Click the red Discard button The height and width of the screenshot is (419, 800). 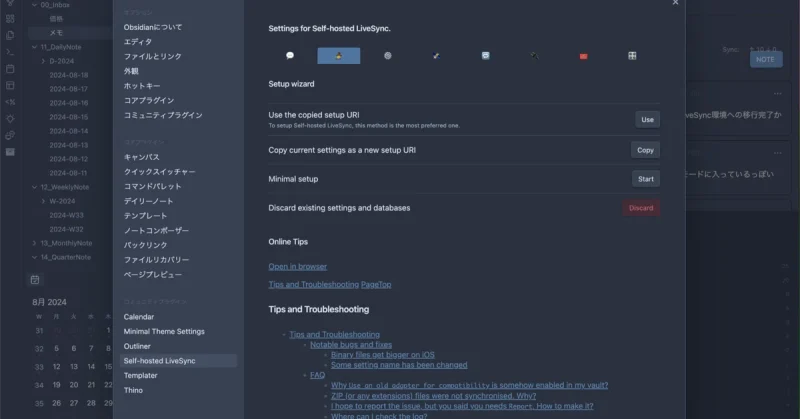(641, 208)
